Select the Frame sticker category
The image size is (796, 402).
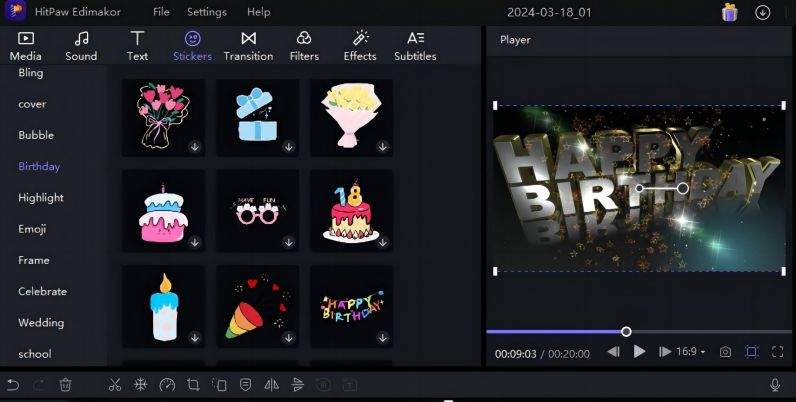34,260
